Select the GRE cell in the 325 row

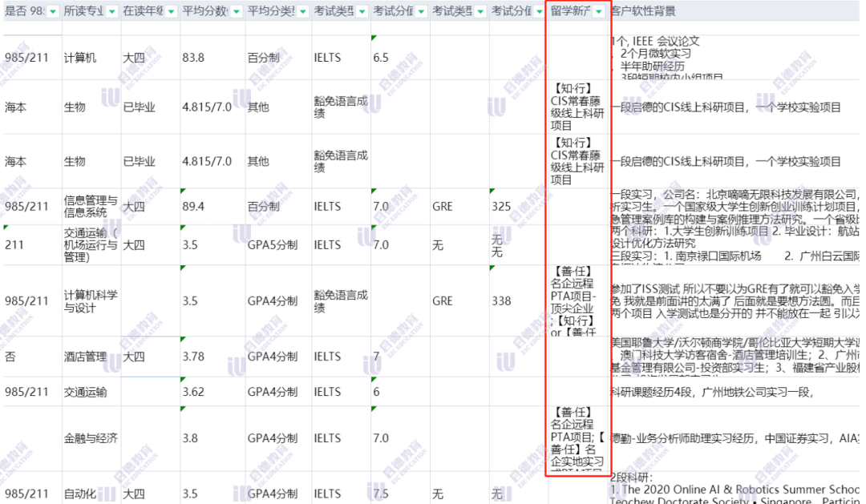[x=459, y=207]
